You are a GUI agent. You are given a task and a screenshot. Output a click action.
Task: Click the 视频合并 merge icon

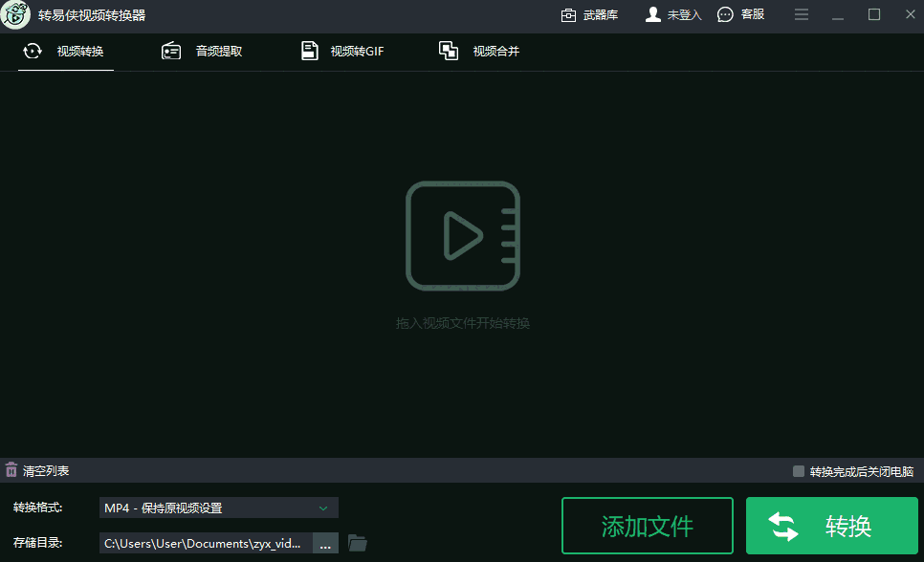pos(449,50)
